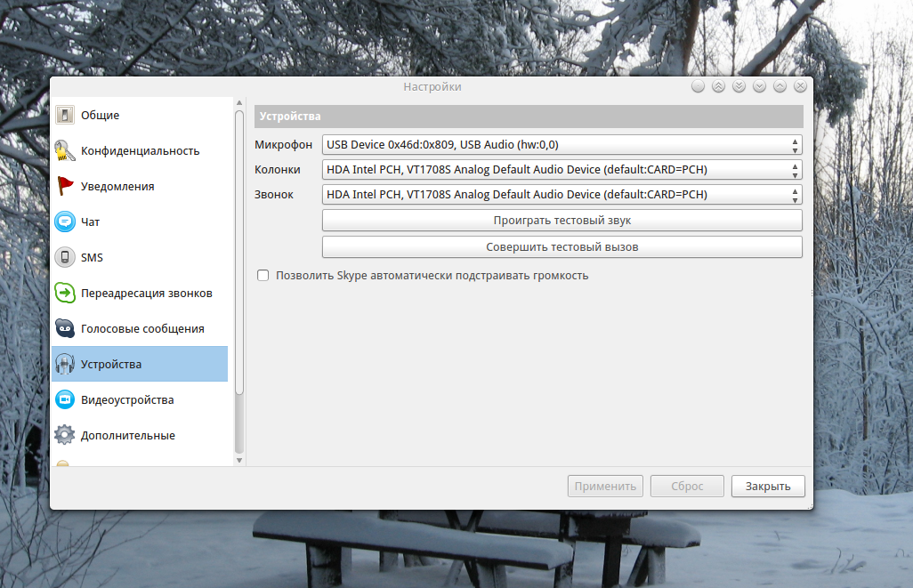Open the Общие settings section
This screenshot has width=913, height=588.
point(140,115)
